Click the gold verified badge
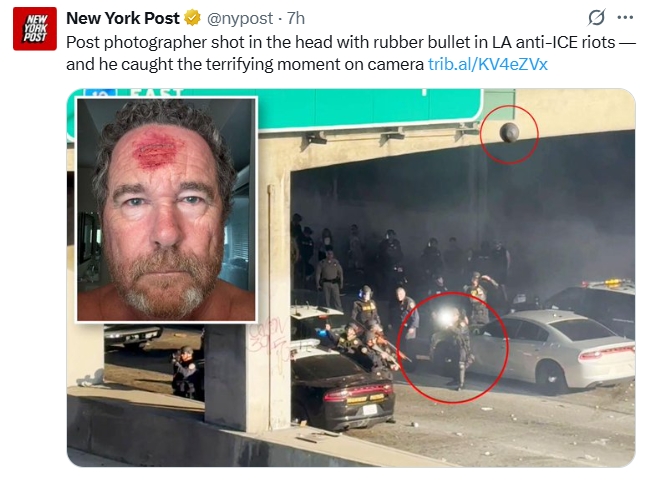 [x=192, y=18]
